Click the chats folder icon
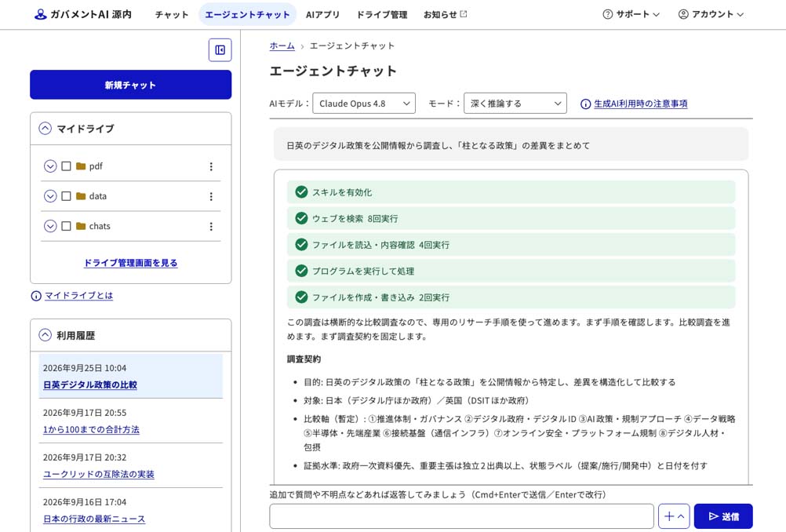Image resolution: width=786 pixels, height=532 pixels. [x=81, y=226]
